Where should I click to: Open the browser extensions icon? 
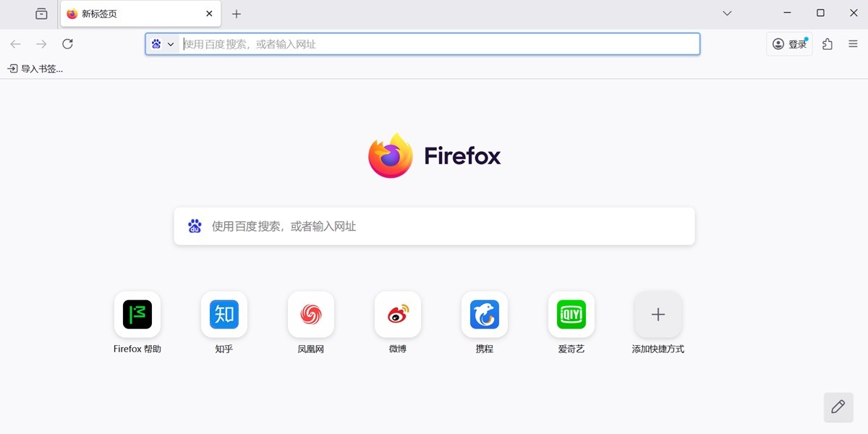click(x=827, y=44)
